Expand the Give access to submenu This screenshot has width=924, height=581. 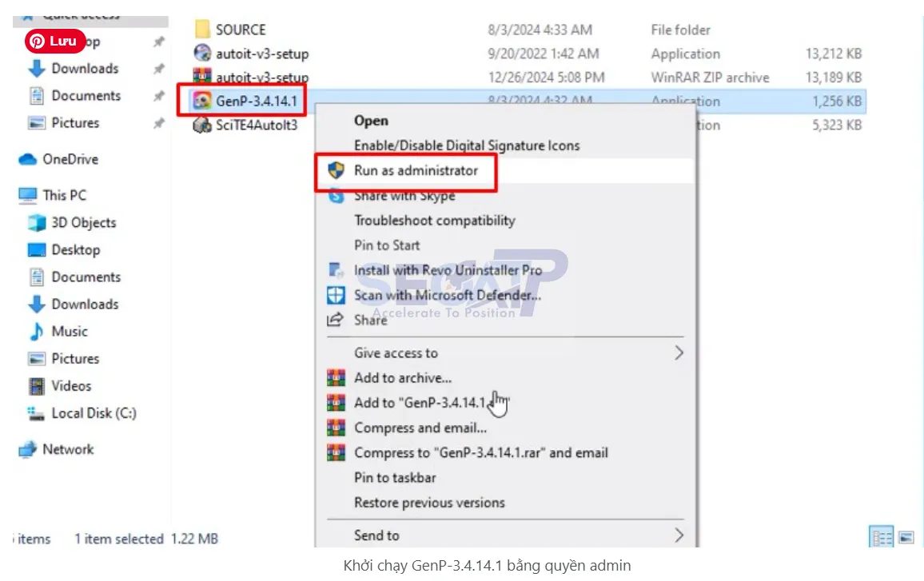(x=679, y=353)
